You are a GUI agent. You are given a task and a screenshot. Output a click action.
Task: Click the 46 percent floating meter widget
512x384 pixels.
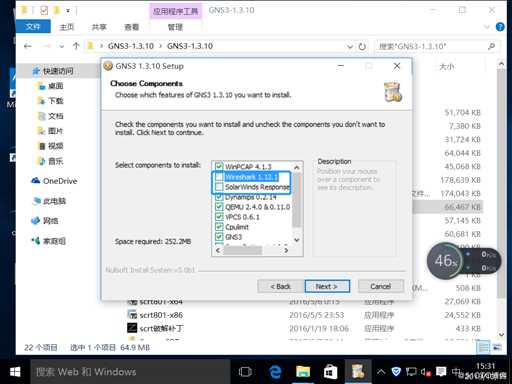click(x=445, y=261)
